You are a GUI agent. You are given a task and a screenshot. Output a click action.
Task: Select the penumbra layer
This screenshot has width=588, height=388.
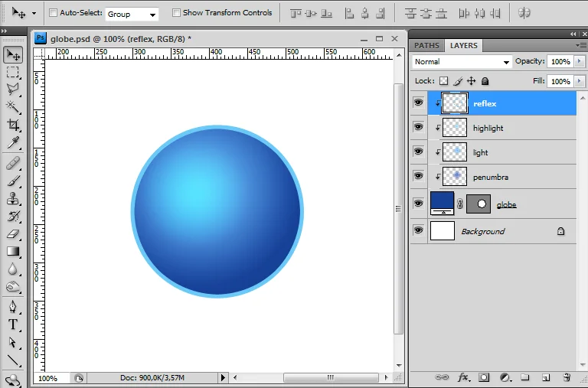pos(502,177)
